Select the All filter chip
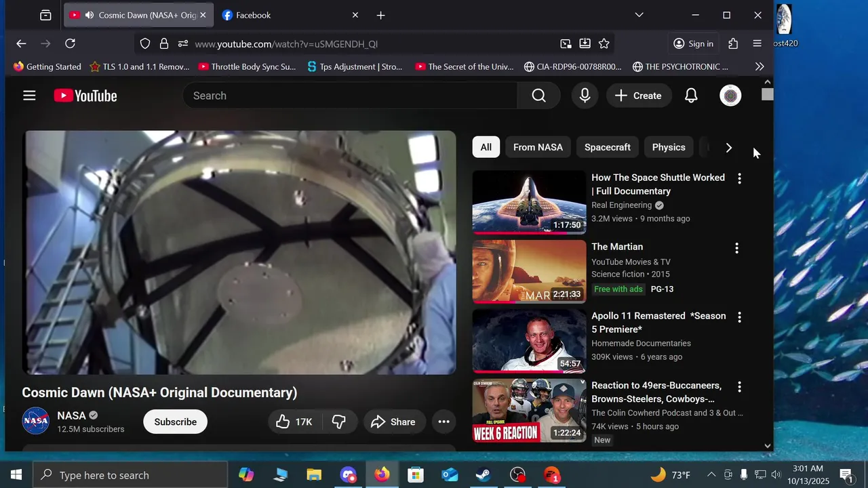This screenshot has width=868, height=488. (486, 147)
